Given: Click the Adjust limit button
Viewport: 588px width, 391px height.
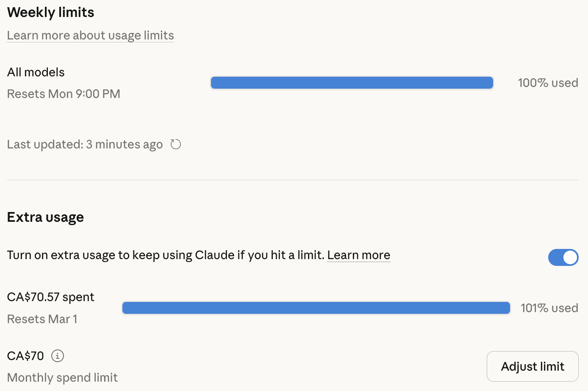Looking at the screenshot, I should pyautogui.click(x=533, y=366).
